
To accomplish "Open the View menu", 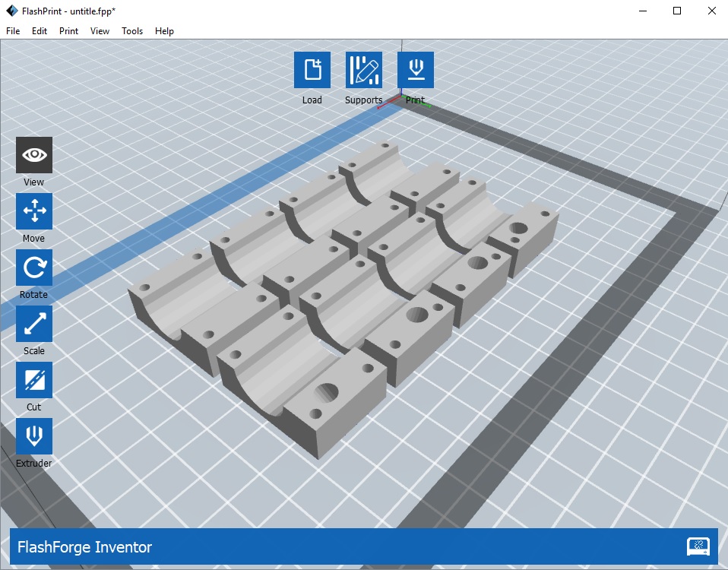I will pos(100,30).
